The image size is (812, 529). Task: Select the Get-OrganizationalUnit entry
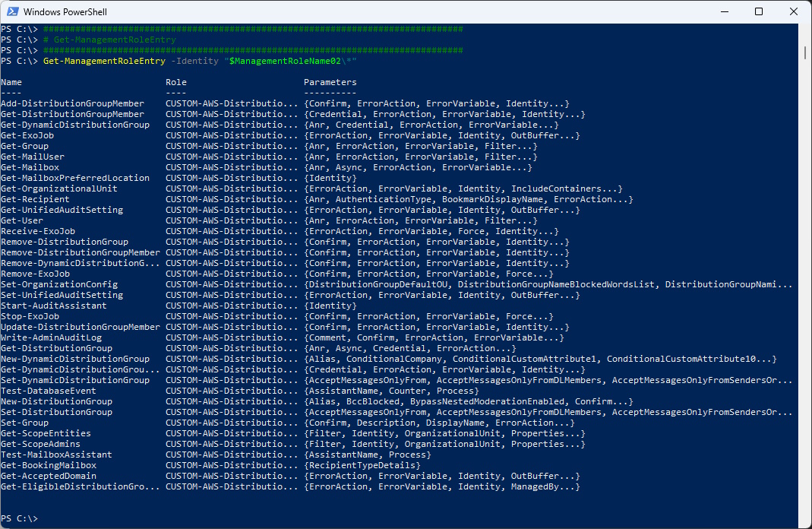pos(59,188)
